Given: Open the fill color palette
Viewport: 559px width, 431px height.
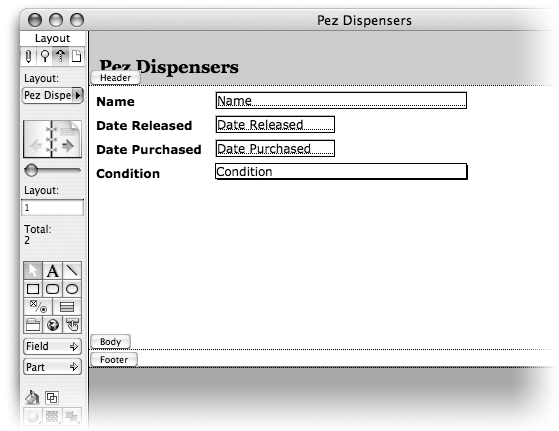Looking at the screenshot, I should 32,417.
